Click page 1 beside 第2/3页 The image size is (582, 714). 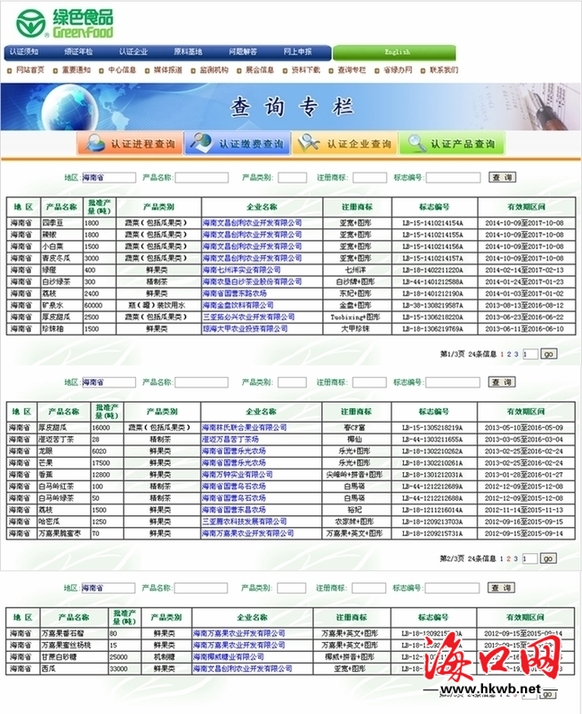click(x=501, y=559)
